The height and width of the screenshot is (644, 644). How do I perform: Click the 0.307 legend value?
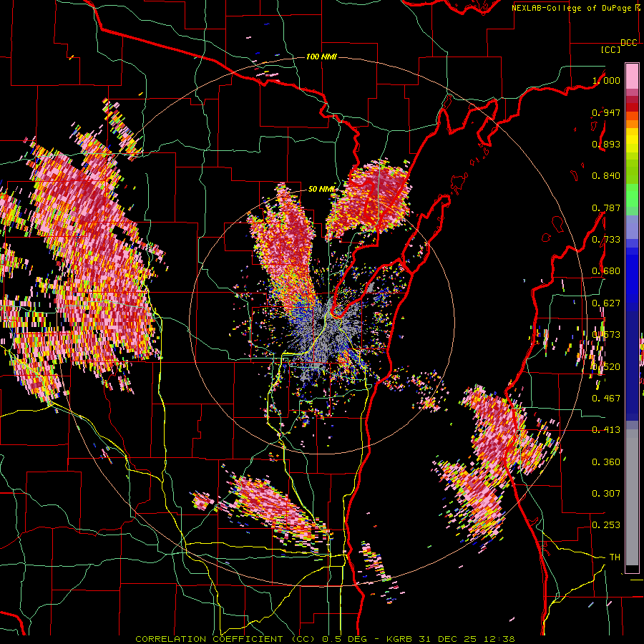point(606,494)
